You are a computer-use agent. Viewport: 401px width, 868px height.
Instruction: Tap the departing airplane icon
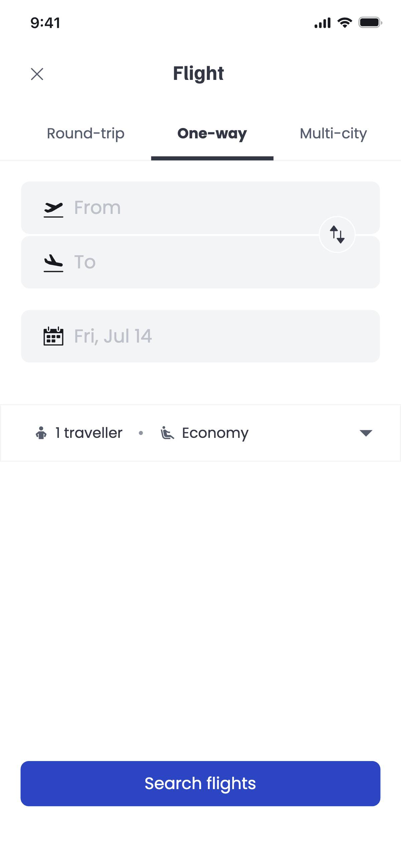tap(53, 209)
